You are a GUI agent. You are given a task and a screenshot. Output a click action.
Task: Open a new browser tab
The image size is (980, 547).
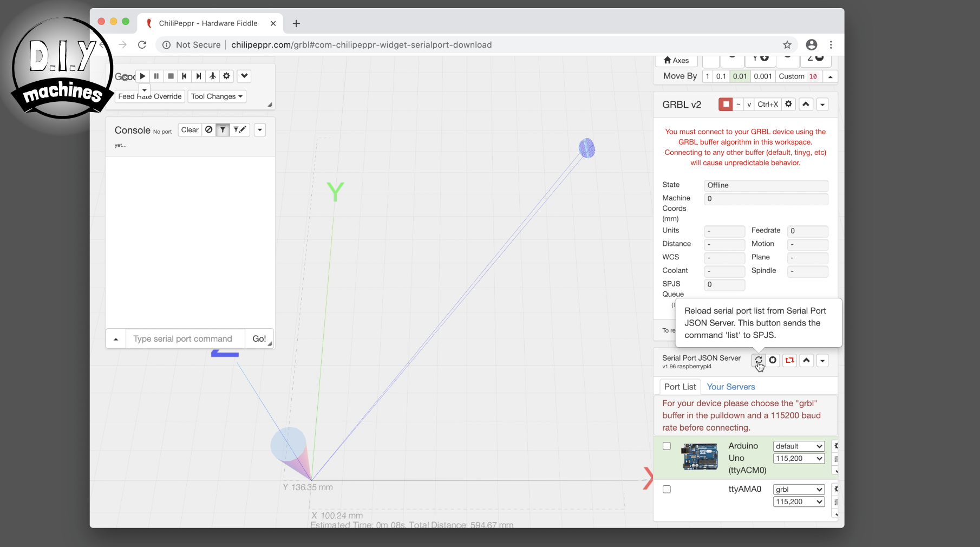coord(296,23)
